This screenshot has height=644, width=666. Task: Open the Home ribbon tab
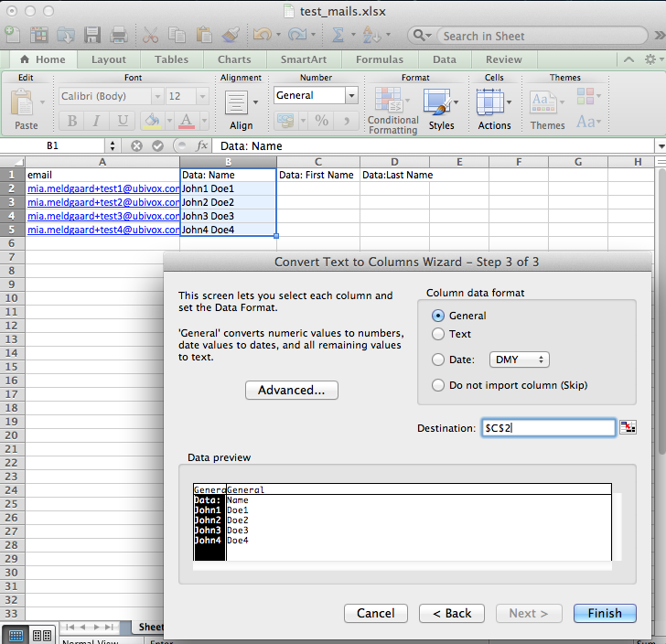click(x=43, y=59)
